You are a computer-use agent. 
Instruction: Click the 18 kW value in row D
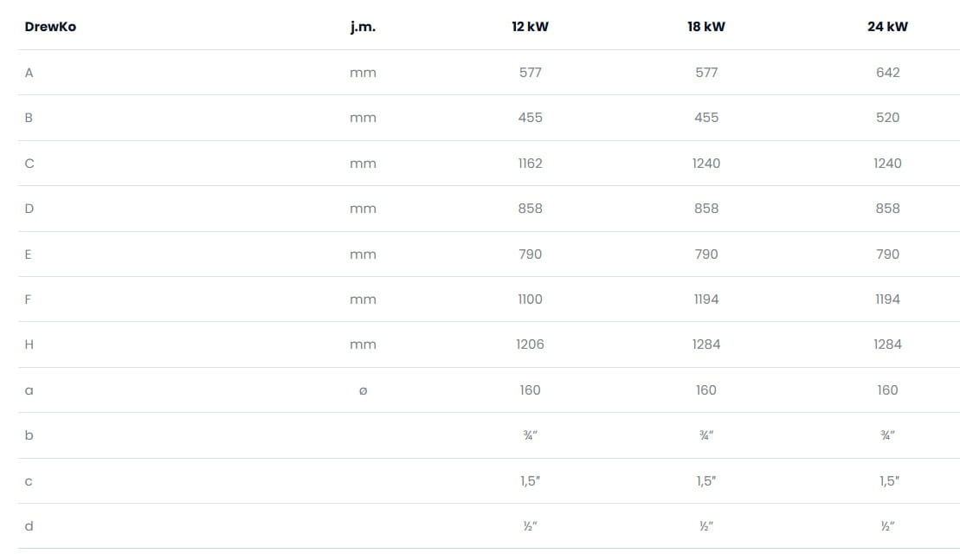tap(706, 209)
